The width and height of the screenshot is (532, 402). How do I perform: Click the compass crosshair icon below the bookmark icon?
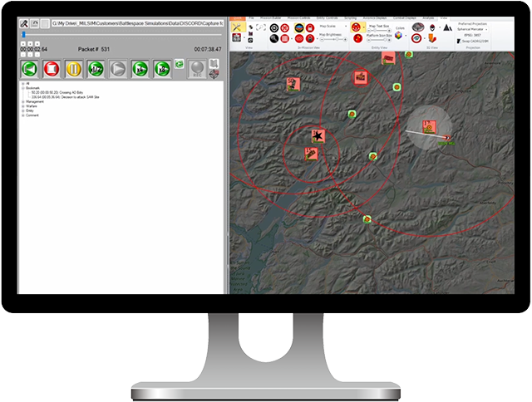coord(214,74)
